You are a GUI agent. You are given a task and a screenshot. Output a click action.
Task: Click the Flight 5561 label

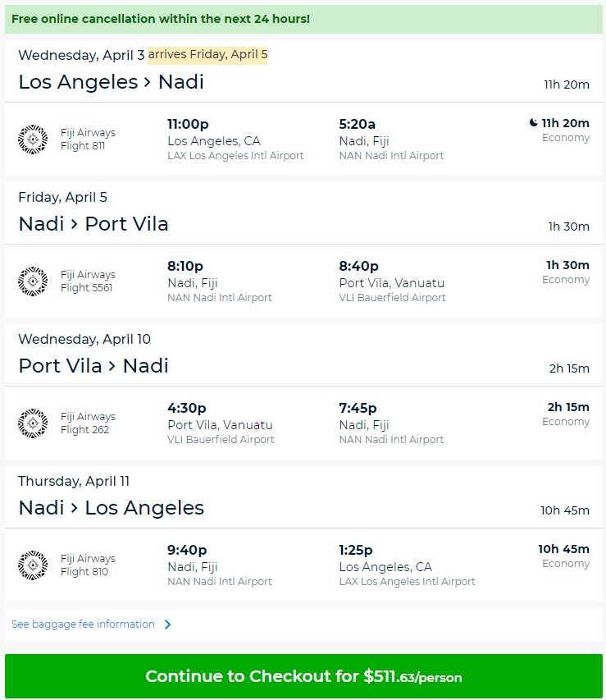click(87, 288)
